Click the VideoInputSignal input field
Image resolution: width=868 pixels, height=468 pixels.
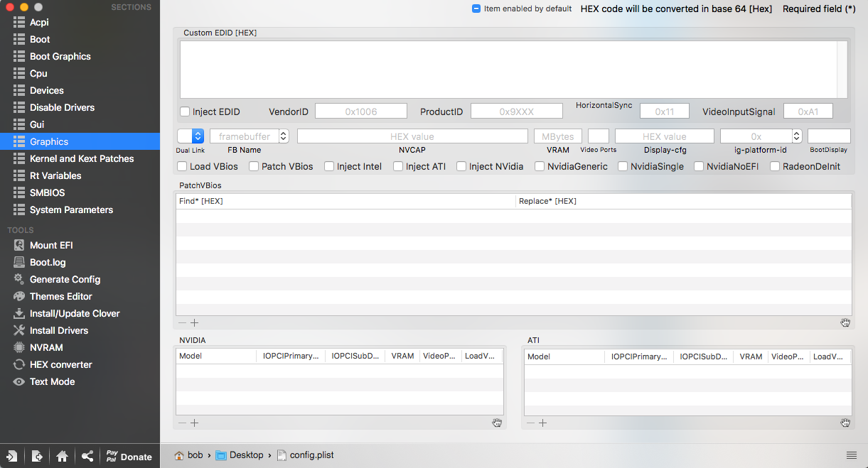click(x=808, y=111)
